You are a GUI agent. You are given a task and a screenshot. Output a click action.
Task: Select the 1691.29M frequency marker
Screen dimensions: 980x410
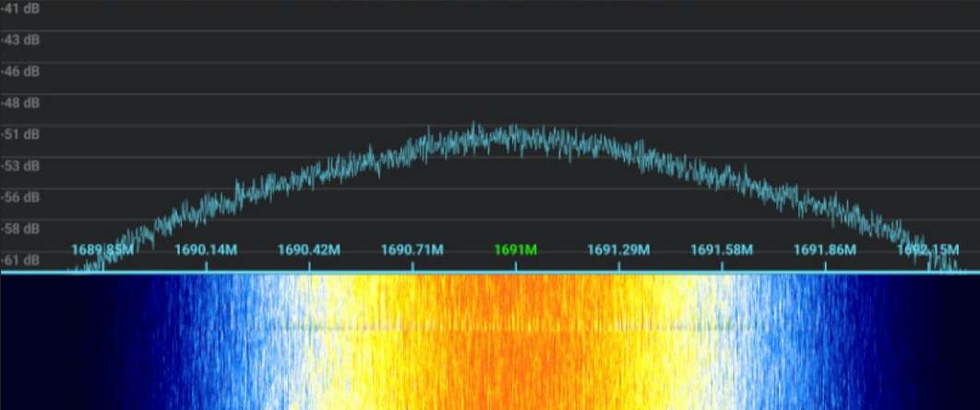click(618, 250)
